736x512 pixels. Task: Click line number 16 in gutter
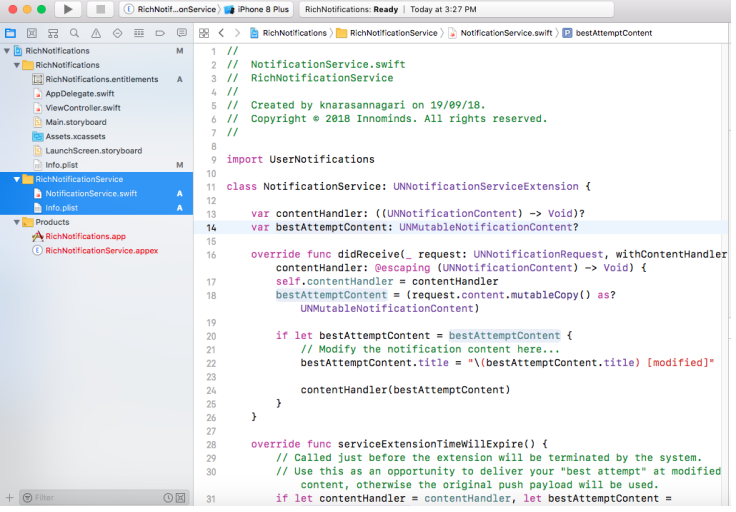(x=211, y=255)
